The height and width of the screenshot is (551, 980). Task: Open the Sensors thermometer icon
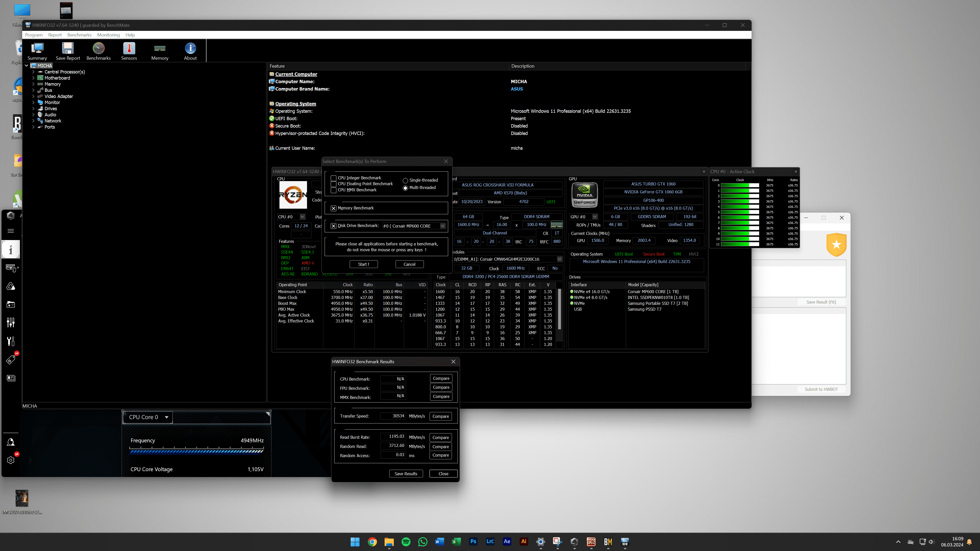[x=129, y=51]
